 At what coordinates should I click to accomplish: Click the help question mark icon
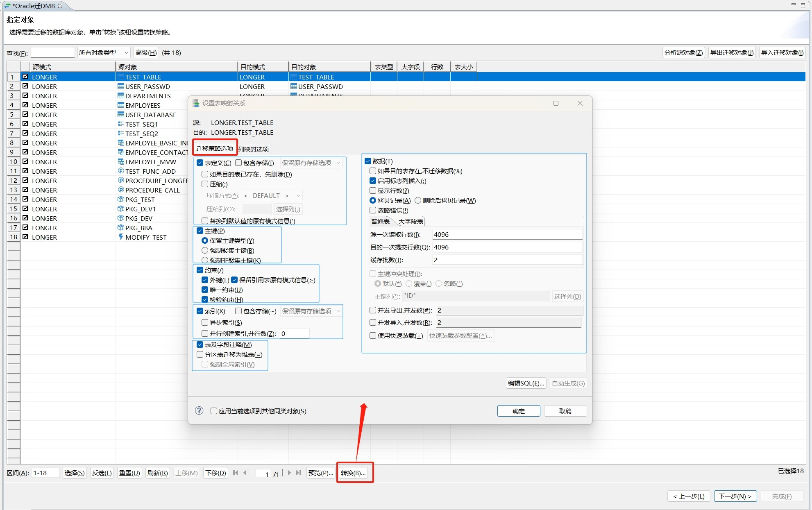(199, 410)
